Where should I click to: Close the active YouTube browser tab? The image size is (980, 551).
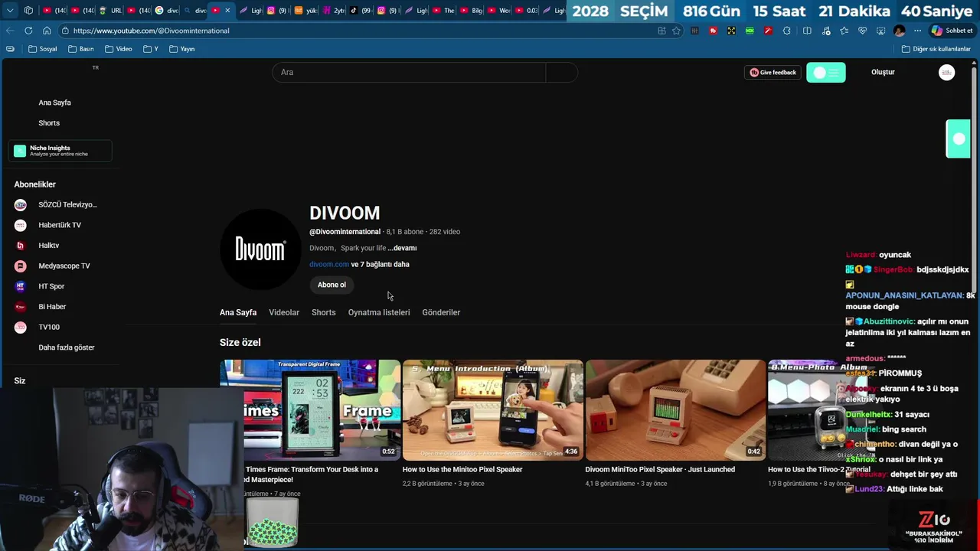coord(227,11)
